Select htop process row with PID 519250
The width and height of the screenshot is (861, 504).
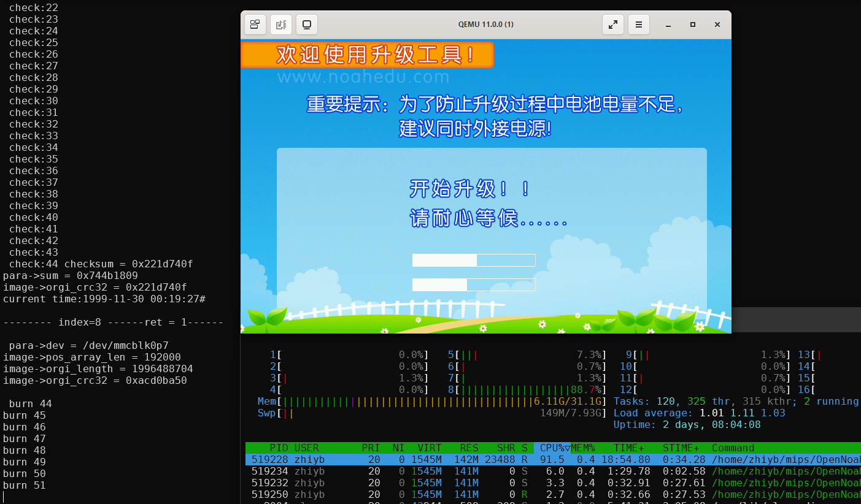[x=553, y=494]
